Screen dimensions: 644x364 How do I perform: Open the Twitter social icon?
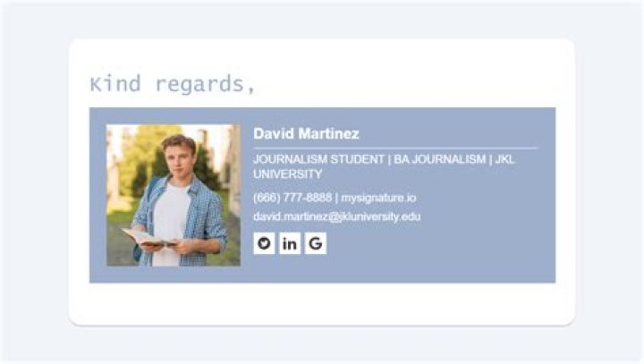(x=263, y=243)
